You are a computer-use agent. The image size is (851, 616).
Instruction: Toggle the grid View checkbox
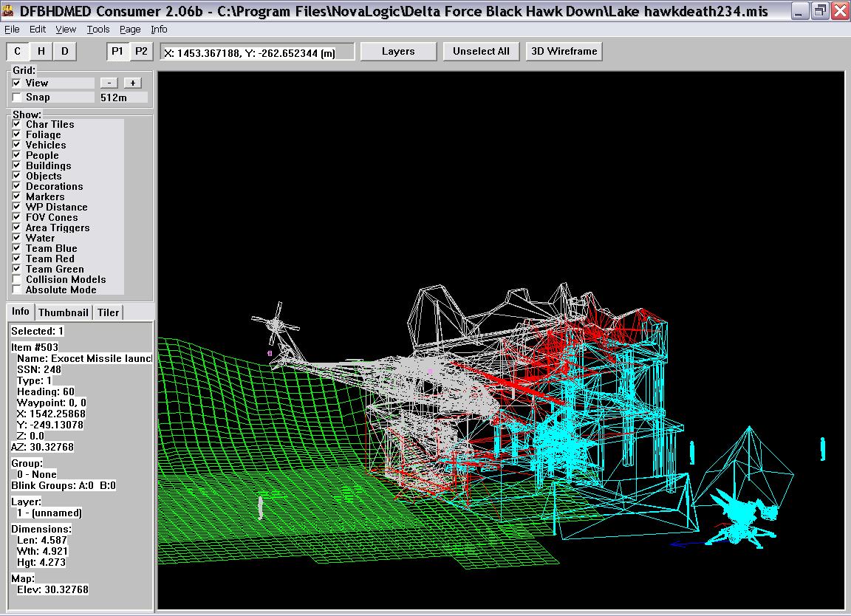(x=17, y=83)
